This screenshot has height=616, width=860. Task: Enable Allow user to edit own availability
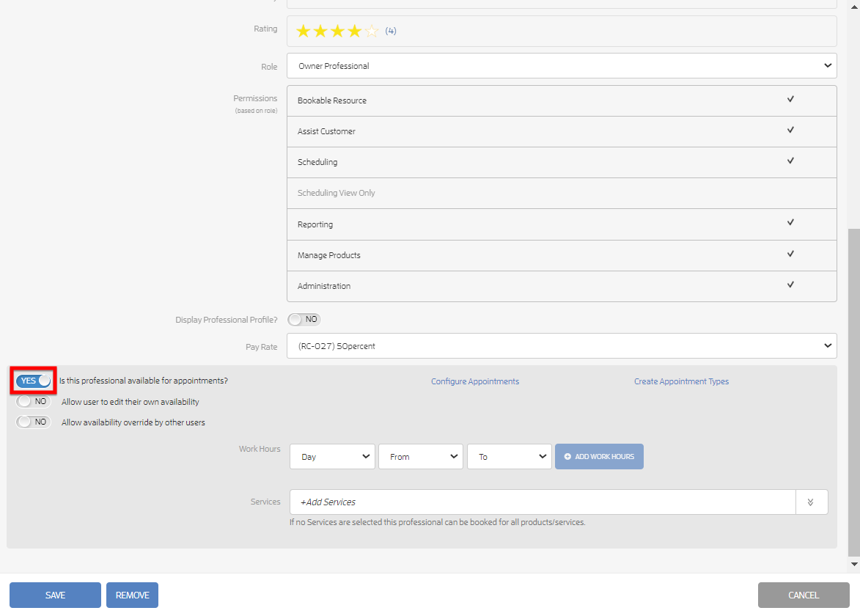34,402
